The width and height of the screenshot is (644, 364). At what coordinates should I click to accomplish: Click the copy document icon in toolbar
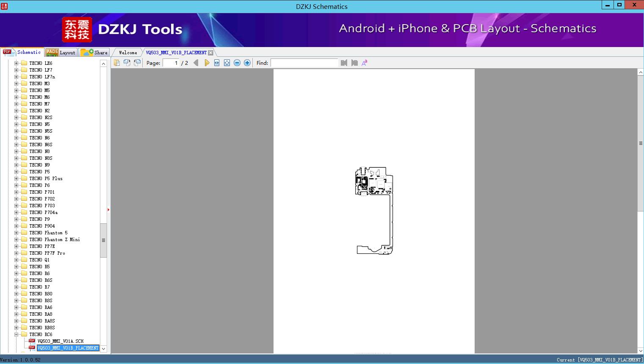coord(117,63)
